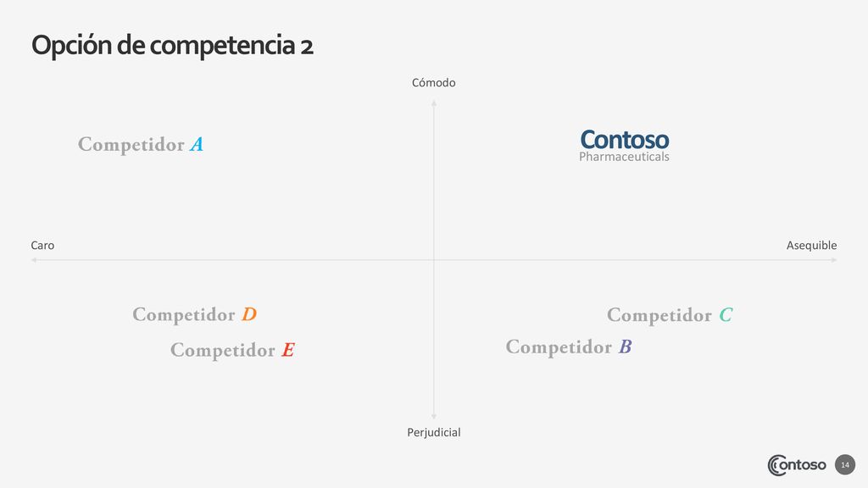Click the Contoso logo in the footer
Viewport: 868px width, 488px height.
coord(797,465)
